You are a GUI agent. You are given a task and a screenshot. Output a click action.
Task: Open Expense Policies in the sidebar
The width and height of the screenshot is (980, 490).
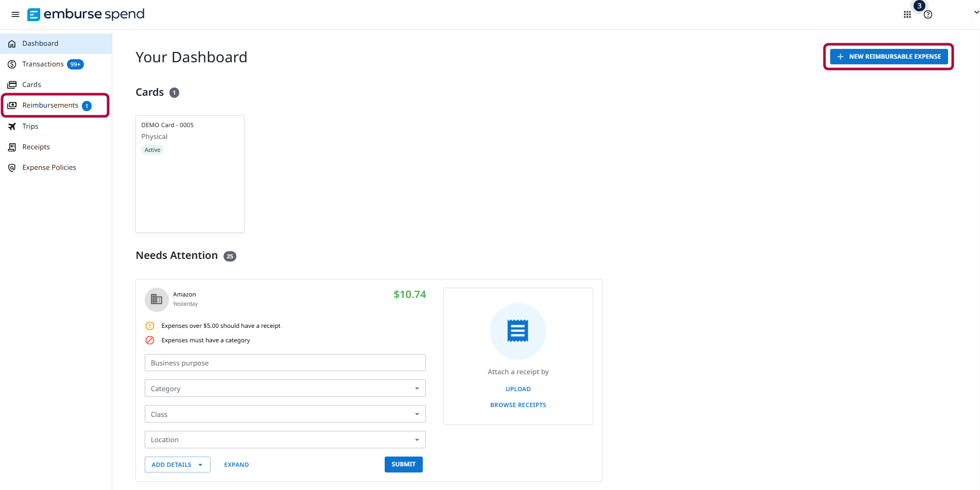(56, 168)
